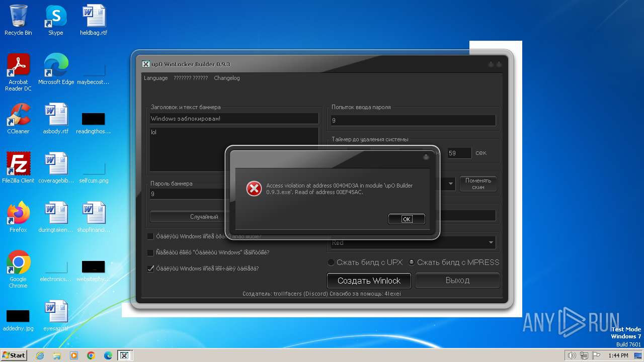
Task: Open the Action Center flag icon
Action: coord(597,355)
